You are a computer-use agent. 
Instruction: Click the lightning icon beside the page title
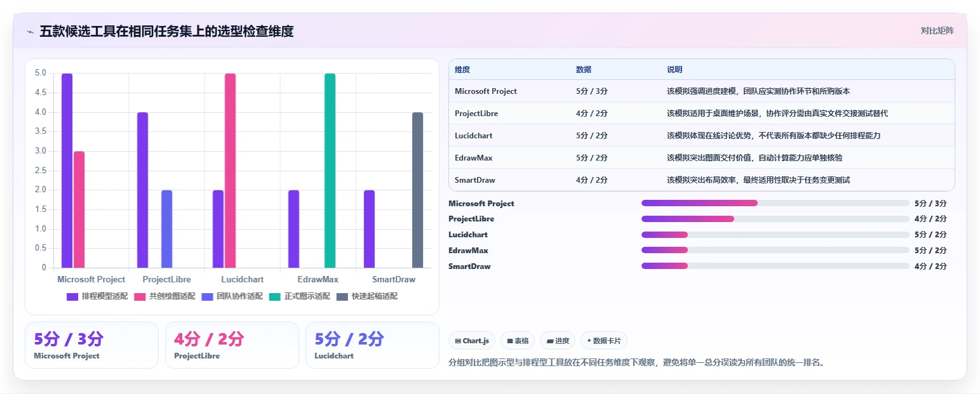click(x=30, y=31)
